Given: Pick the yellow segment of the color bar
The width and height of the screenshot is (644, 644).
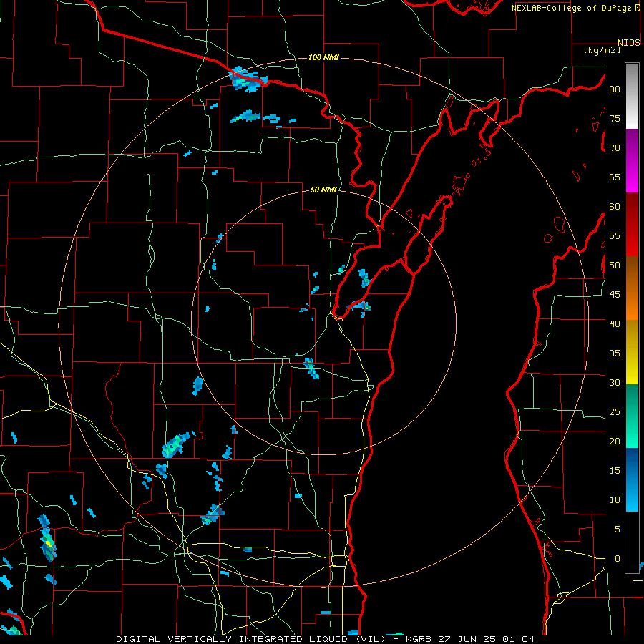Looking at the screenshot, I should point(632,352).
